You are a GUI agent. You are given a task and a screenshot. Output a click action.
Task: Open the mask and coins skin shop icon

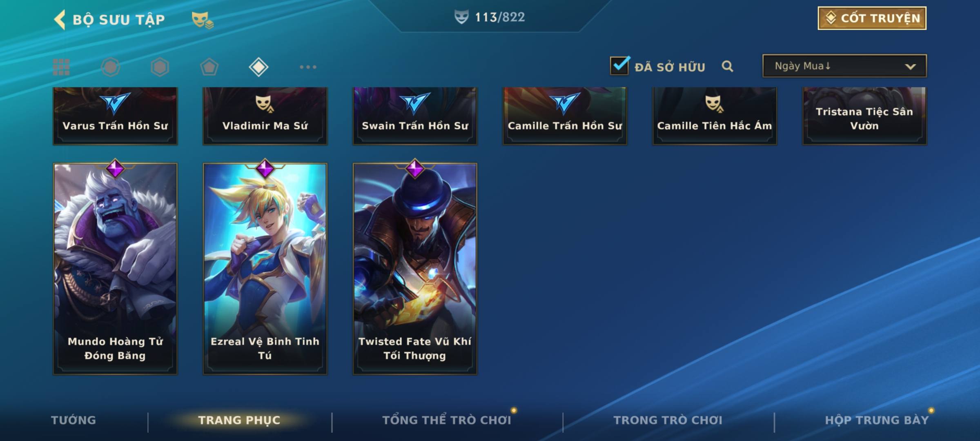(203, 20)
